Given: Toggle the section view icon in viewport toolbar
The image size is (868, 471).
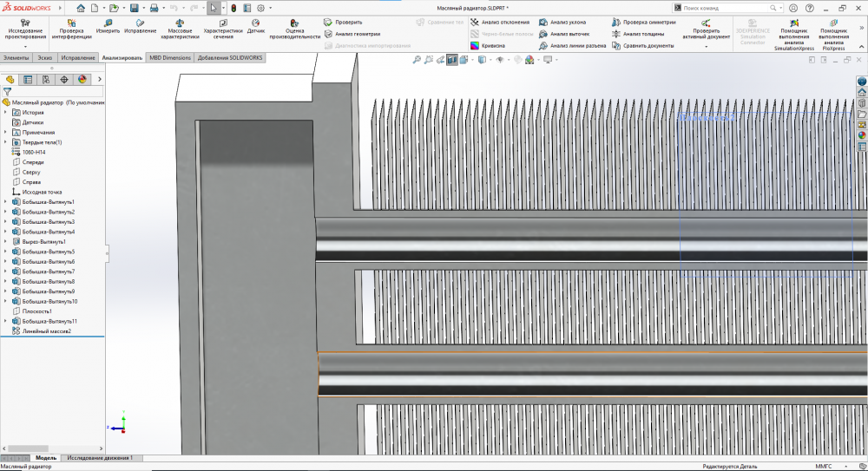Looking at the screenshot, I should pyautogui.click(x=452, y=60).
